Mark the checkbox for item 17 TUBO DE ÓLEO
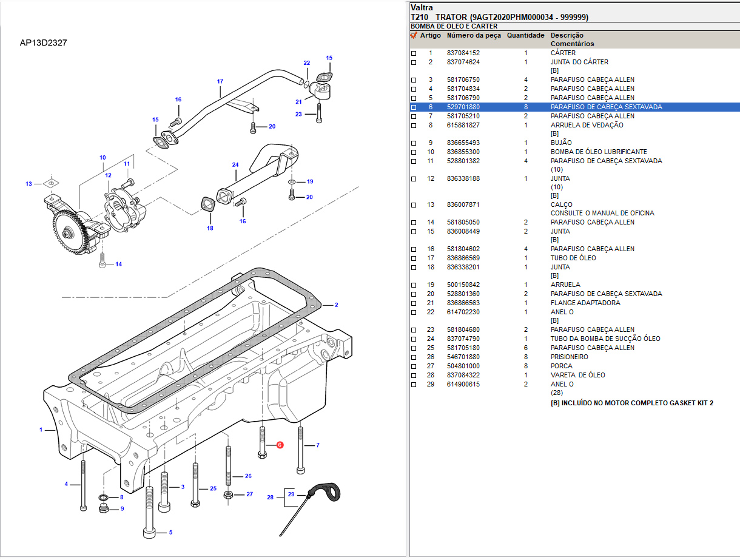 coord(414,258)
